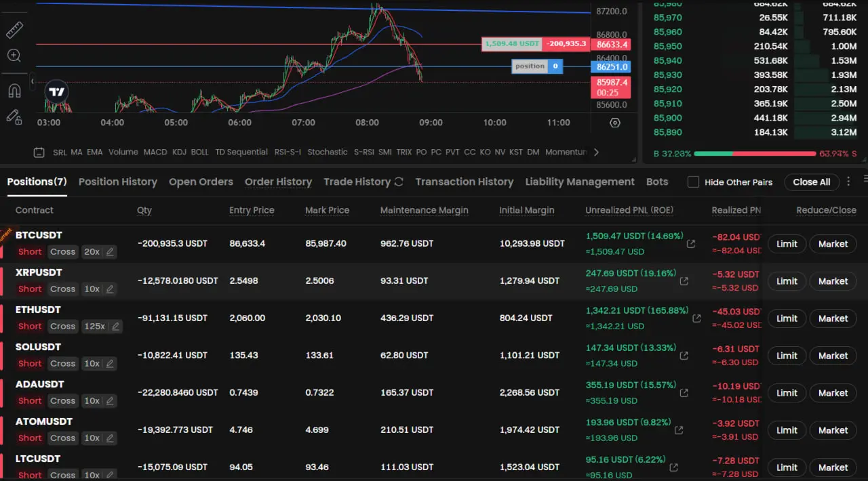Check Hide Other Pairs box

click(693, 182)
